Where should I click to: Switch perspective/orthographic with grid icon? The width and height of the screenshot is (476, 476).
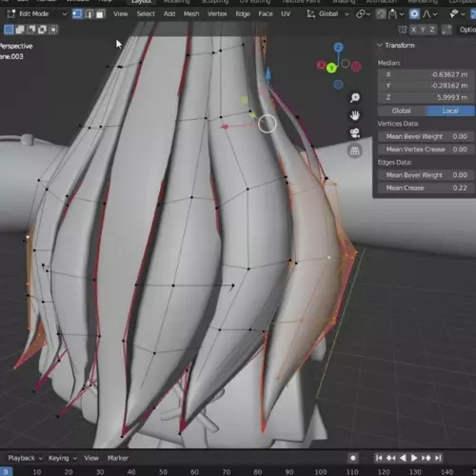[355, 150]
